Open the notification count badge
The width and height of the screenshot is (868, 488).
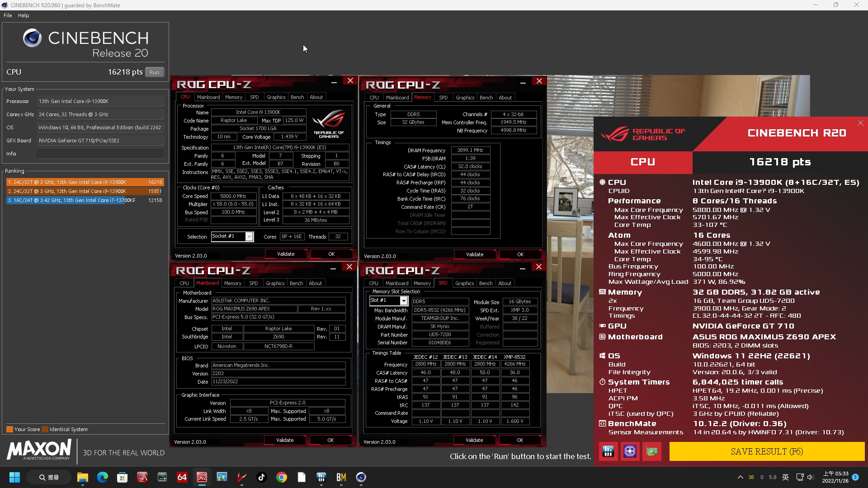[x=855, y=477]
